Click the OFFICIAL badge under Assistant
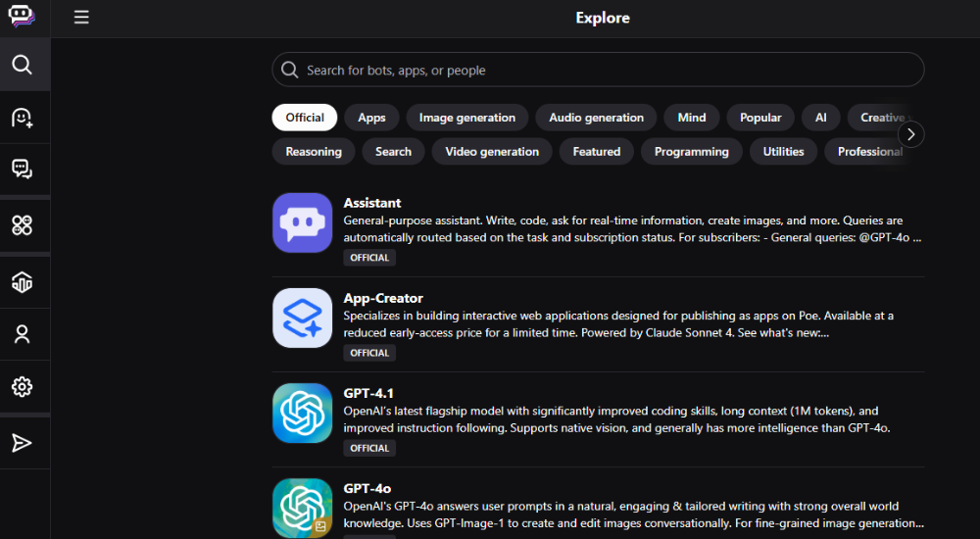Viewport: 980px width, 539px height. click(369, 258)
